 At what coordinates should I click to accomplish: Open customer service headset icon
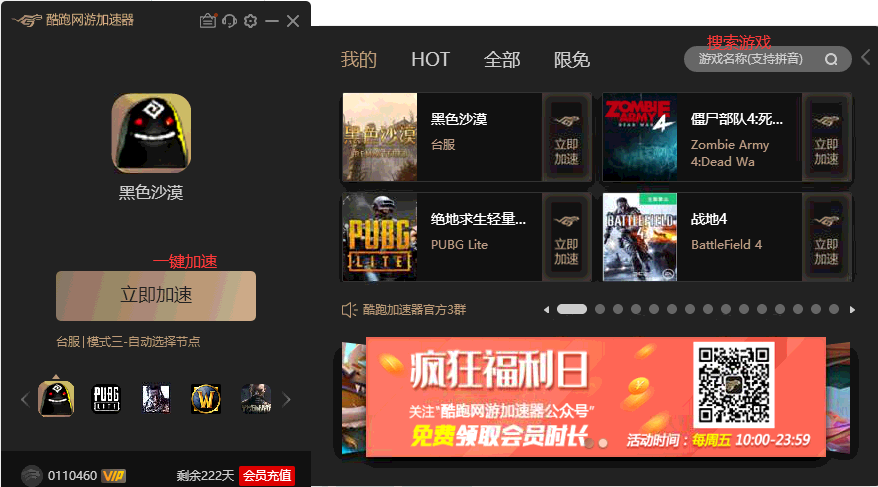(229, 21)
